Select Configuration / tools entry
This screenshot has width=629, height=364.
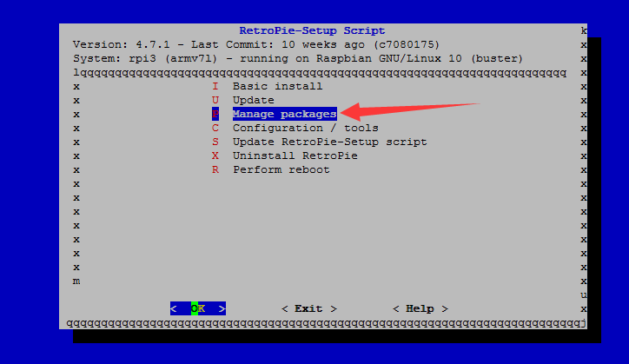click(305, 128)
